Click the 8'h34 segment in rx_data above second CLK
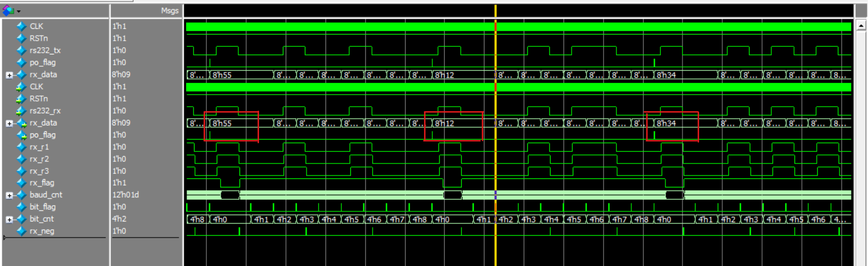Viewport: 868px width, 266px height. 685,75
